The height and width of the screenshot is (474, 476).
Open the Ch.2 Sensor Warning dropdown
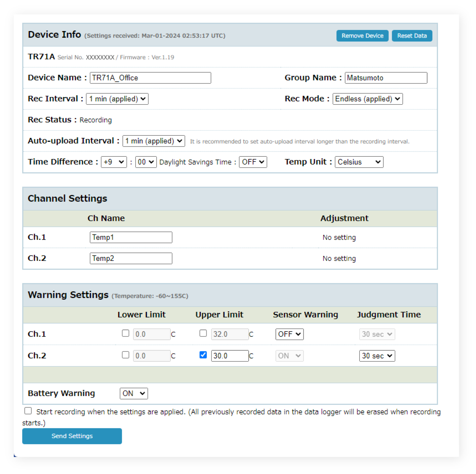tap(289, 356)
